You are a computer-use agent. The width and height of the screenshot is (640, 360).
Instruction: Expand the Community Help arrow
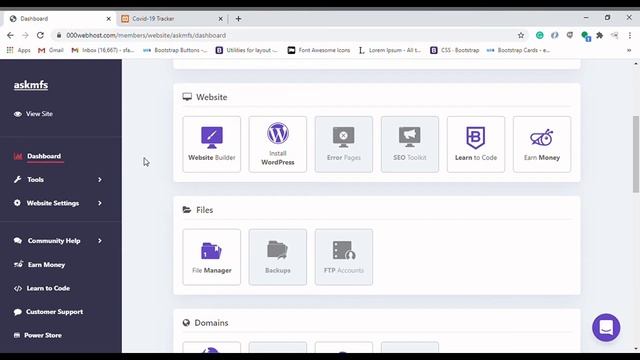click(x=100, y=241)
